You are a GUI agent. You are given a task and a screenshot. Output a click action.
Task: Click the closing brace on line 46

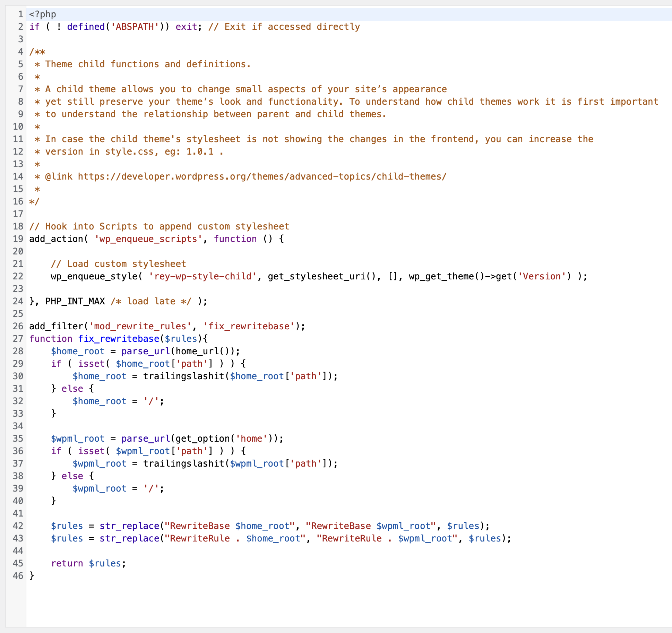coord(32,576)
